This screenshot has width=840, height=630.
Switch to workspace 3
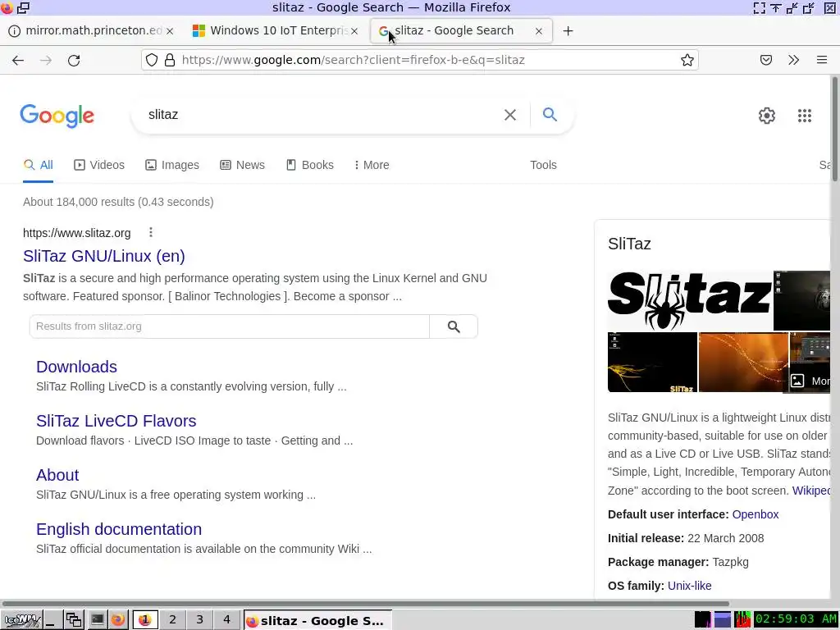[x=199, y=620]
